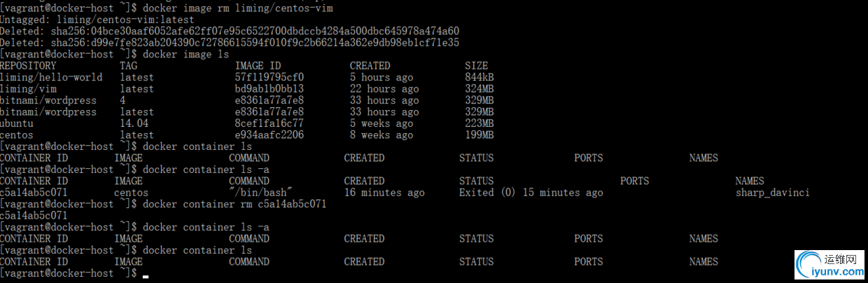Click tag '4' of bitnami/wordpress
868x283 pixels.
(x=122, y=100)
